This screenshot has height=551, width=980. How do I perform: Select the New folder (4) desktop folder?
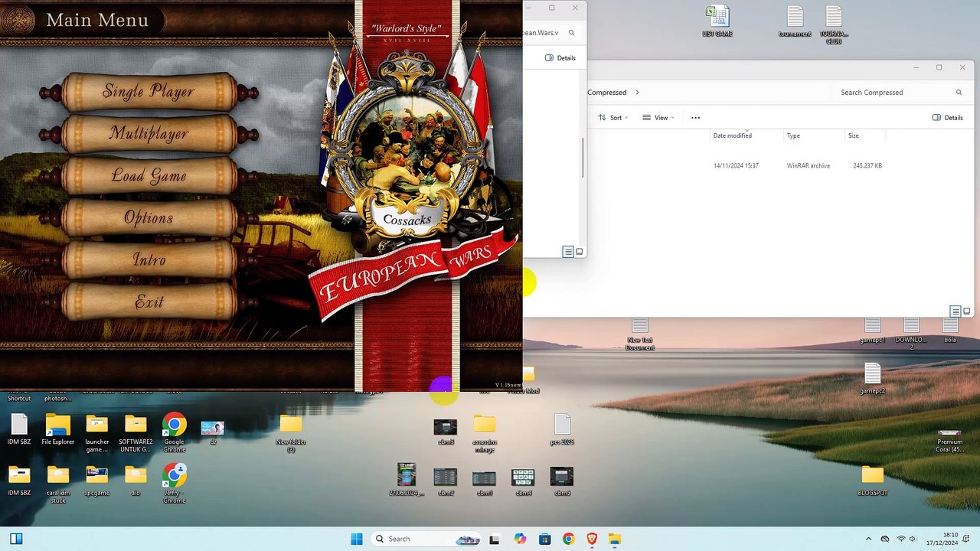click(x=291, y=432)
